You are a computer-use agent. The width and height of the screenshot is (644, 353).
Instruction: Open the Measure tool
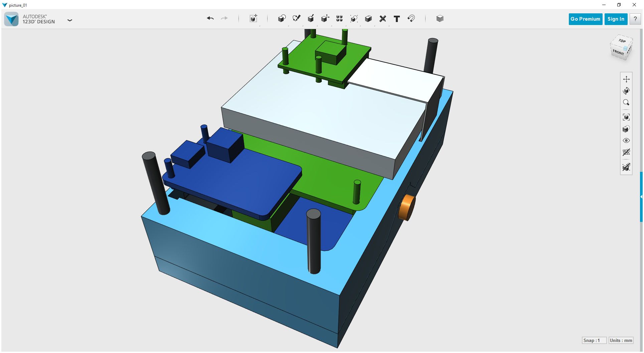tap(383, 19)
